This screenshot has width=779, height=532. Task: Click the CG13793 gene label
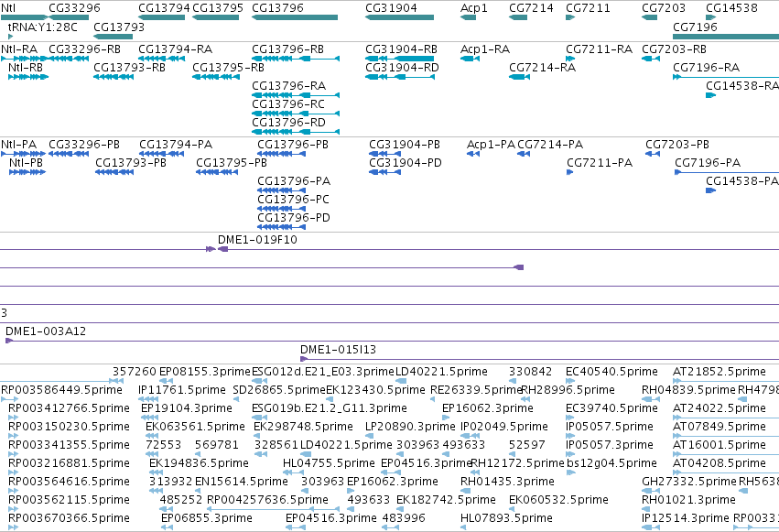click(x=119, y=27)
